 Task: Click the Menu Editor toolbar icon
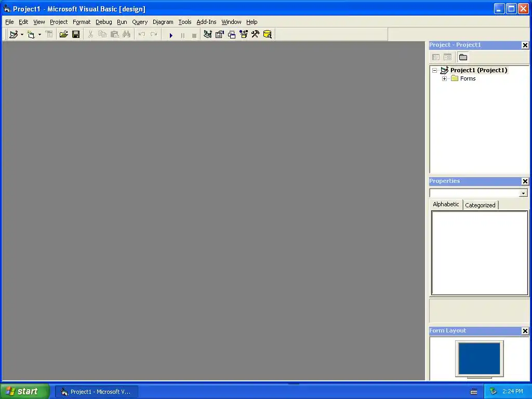(49, 34)
